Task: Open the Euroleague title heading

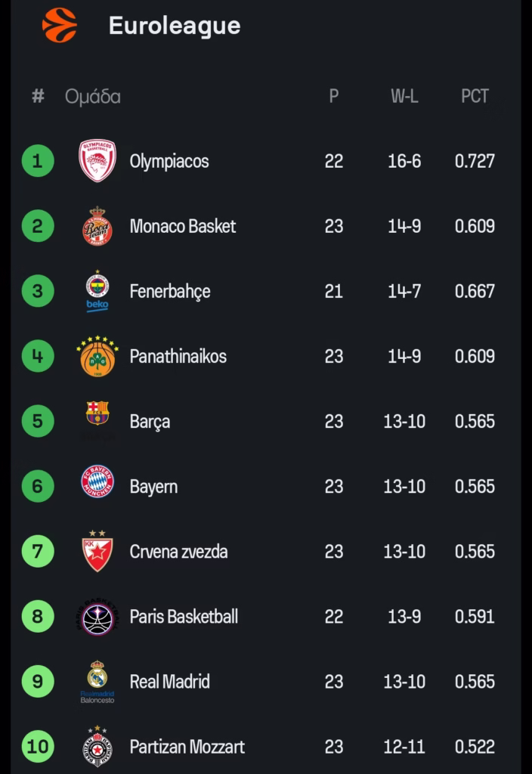Action: 175,26
